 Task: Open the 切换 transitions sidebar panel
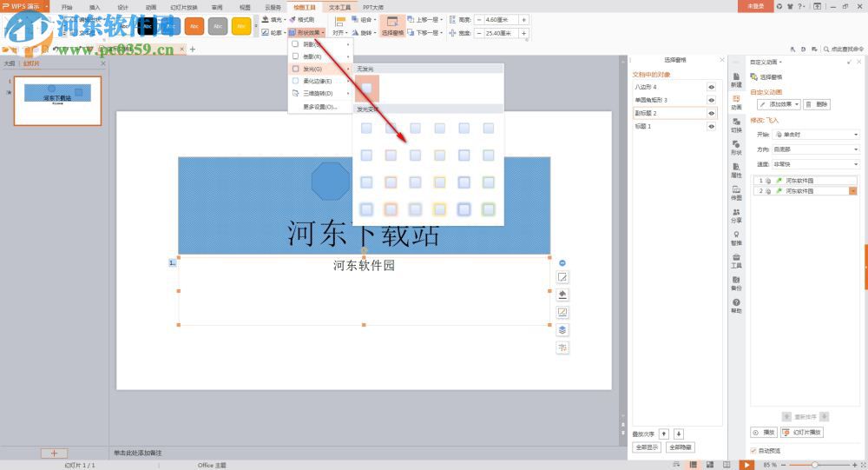736,125
